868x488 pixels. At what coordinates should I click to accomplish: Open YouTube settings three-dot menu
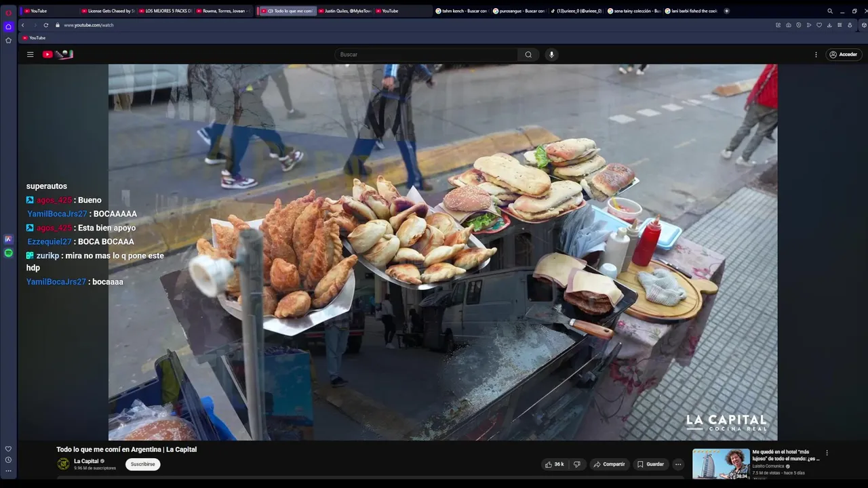(816, 54)
